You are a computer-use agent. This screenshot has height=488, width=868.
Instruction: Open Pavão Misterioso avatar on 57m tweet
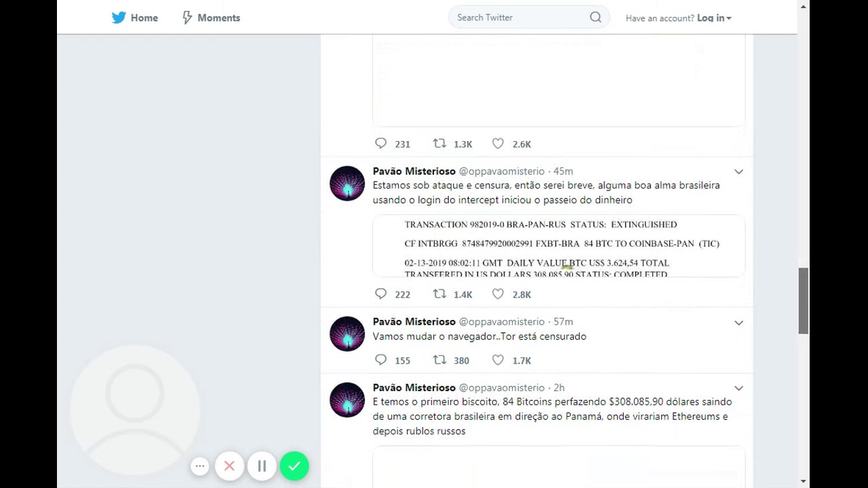click(x=347, y=334)
